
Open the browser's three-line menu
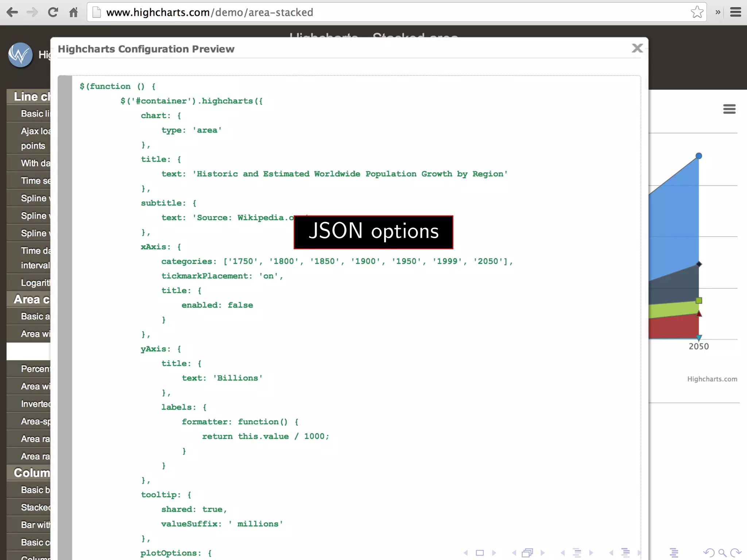[736, 12]
